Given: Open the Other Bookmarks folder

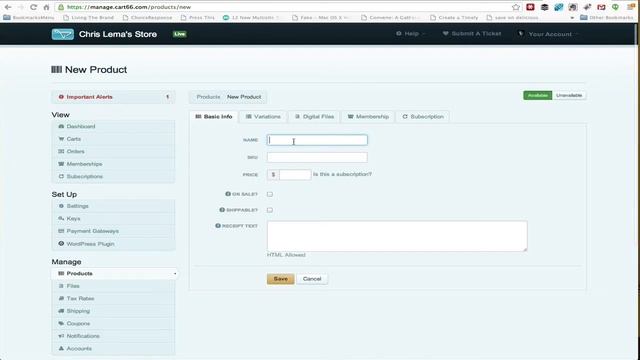Looking at the screenshot, I should click(607, 18).
